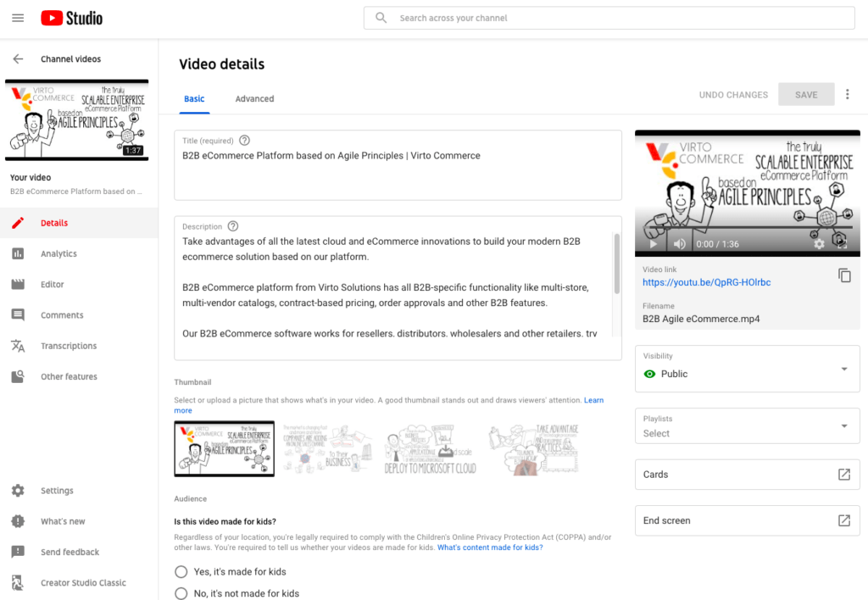The width and height of the screenshot is (868, 600).
Task: Expand the Playlists dropdown arrow
Action: click(844, 425)
